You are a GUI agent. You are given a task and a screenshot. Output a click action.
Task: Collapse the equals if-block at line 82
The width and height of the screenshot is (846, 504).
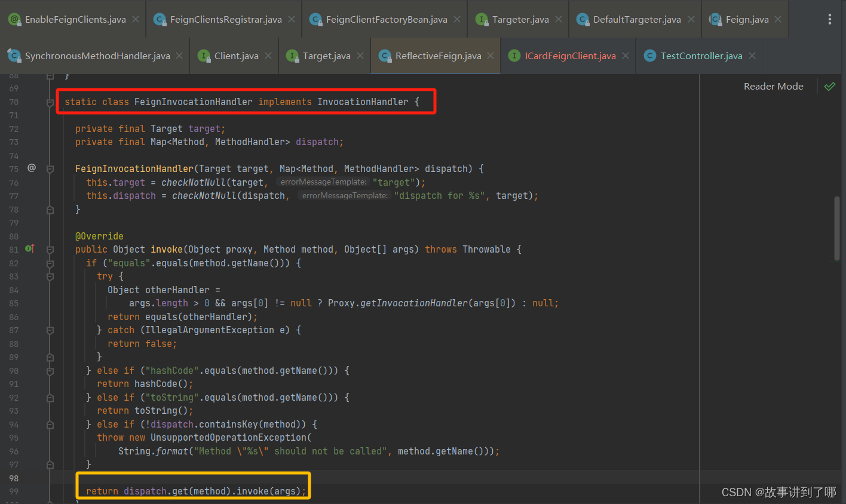click(x=50, y=263)
